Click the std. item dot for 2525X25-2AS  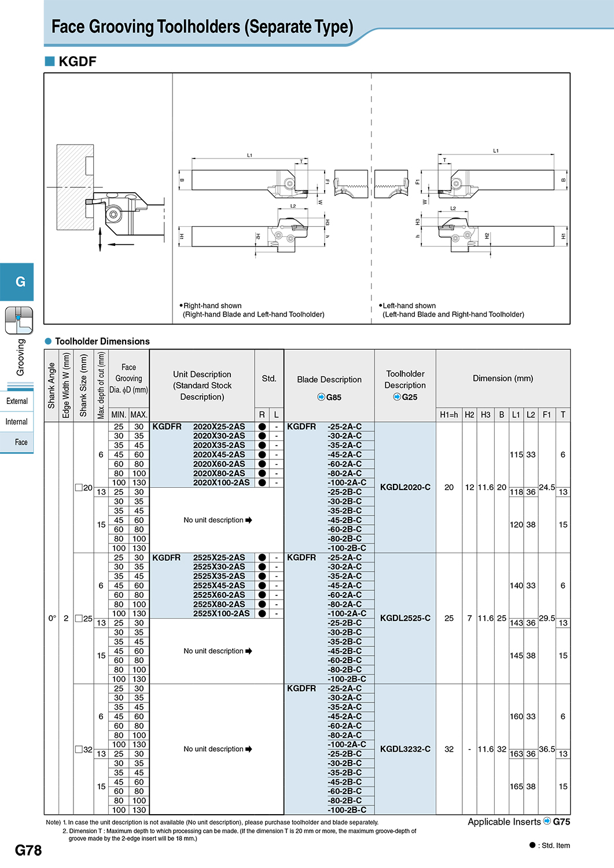[262, 558]
